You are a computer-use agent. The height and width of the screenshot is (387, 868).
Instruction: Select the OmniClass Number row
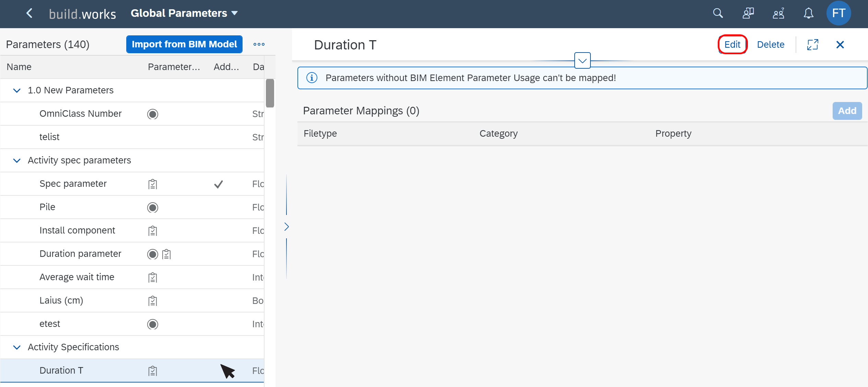click(132, 114)
